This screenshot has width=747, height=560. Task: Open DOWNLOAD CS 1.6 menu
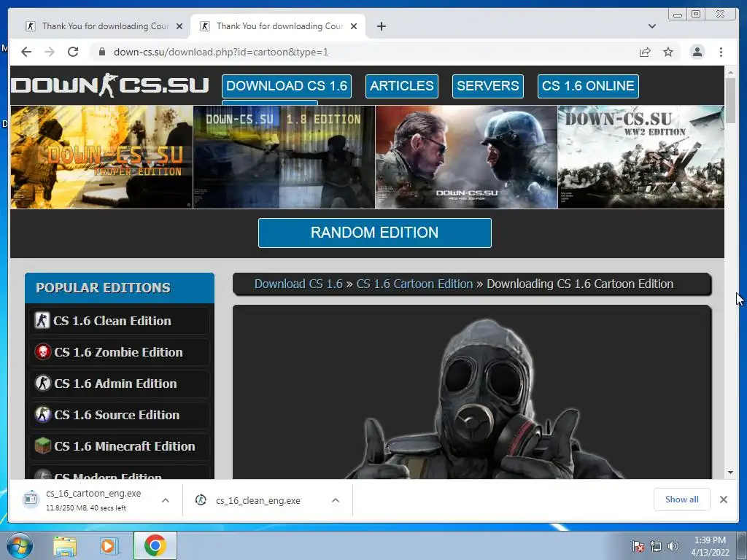point(287,86)
